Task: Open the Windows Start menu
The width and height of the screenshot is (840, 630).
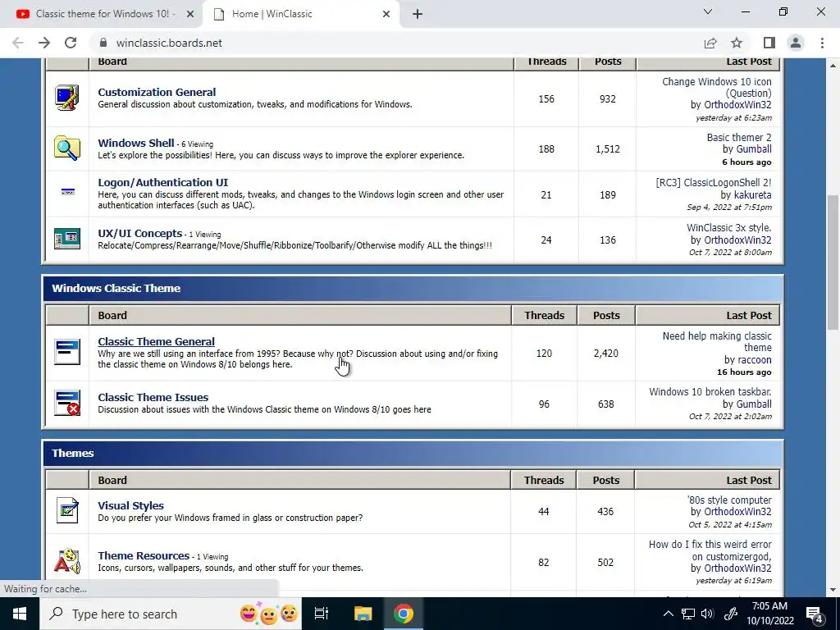Action: [20, 614]
